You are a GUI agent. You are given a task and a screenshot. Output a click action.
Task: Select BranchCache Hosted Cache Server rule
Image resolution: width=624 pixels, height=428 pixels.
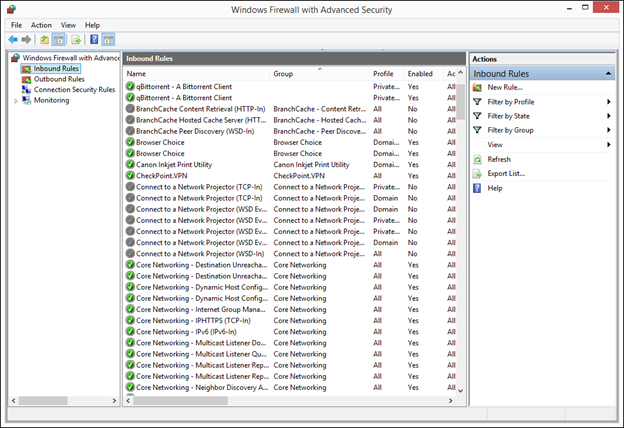(x=290, y=120)
